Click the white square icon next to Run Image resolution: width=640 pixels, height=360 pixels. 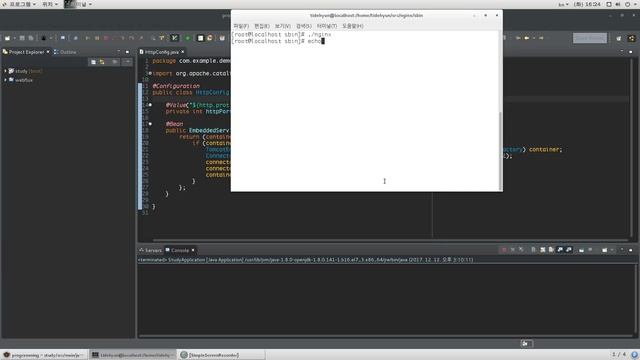(x=200, y=38)
